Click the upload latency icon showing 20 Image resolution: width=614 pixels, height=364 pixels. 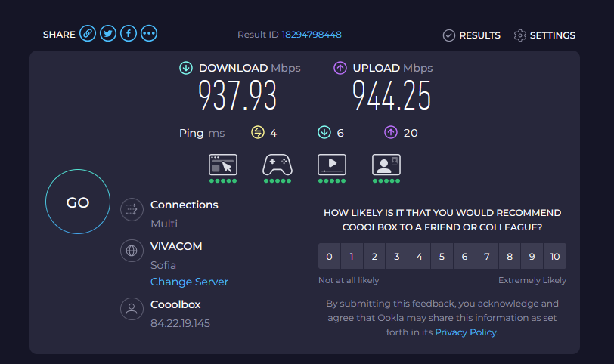[x=391, y=133]
